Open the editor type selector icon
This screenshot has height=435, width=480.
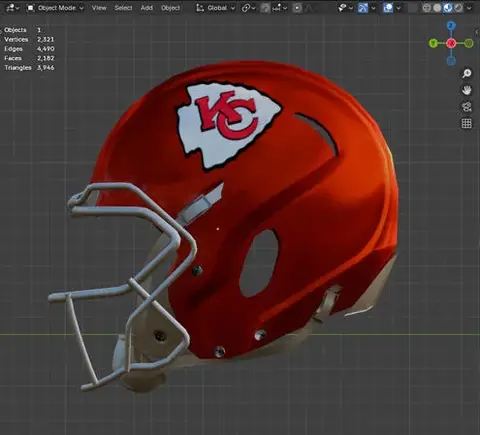click(12, 8)
